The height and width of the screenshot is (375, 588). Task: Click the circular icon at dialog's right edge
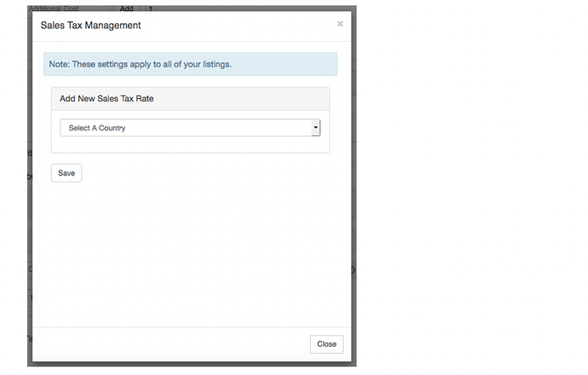353,270
